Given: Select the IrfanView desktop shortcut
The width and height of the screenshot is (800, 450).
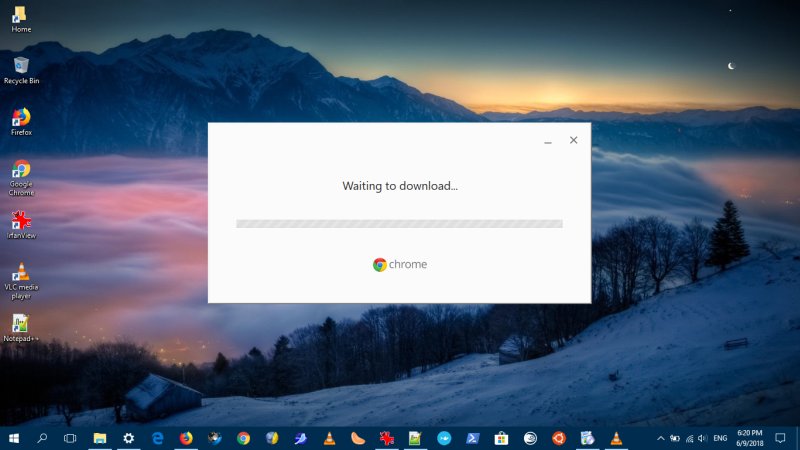Looking at the screenshot, I should pos(21,225).
